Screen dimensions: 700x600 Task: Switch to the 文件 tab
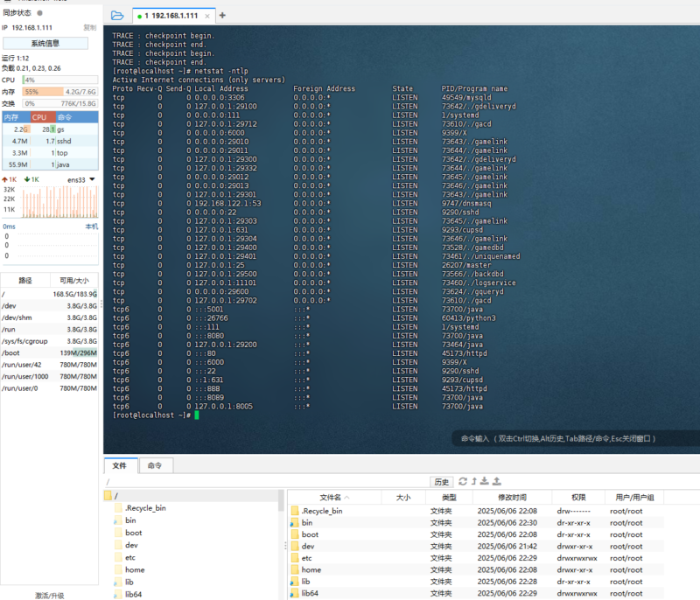tap(119, 465)
